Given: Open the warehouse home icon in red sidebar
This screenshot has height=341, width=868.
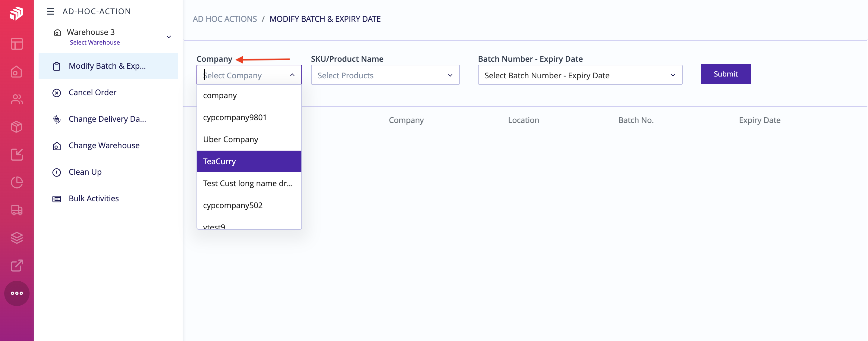Looking at the screenshot, I should pos(17,72).
